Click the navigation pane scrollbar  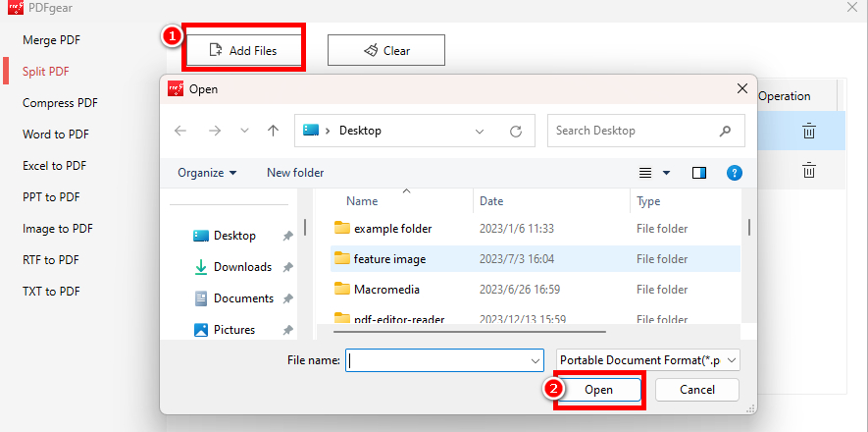pyautogui.click(x=304, y=226)
